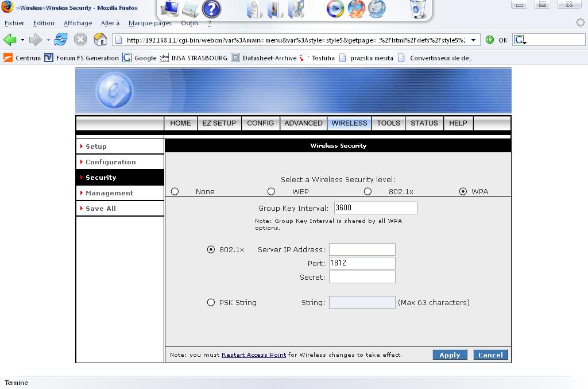Open the Aller à menu
Image resolution: width=588 pixels, height=389 pixels.
pos(110,23)
